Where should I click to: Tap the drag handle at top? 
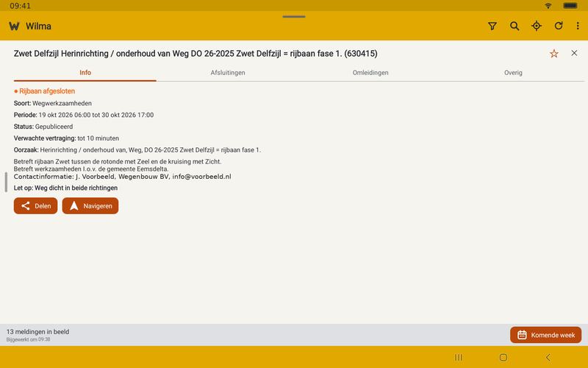(x=294, y=16)
